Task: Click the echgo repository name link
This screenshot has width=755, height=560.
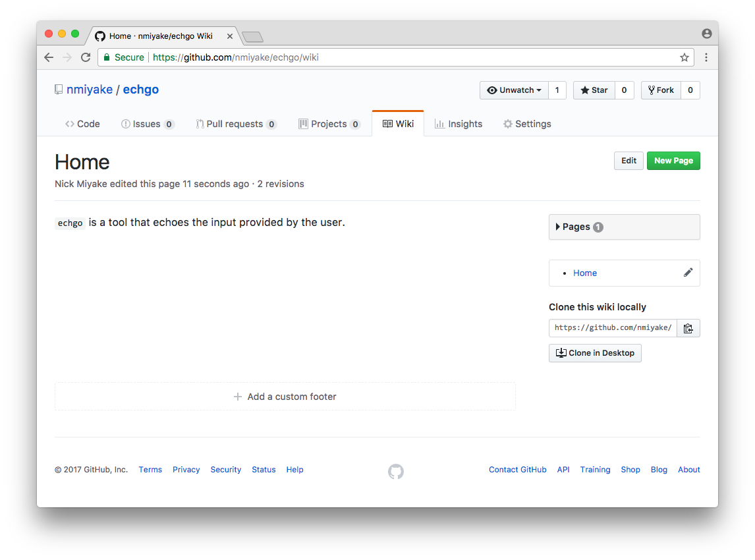Action: click(140, 90)
